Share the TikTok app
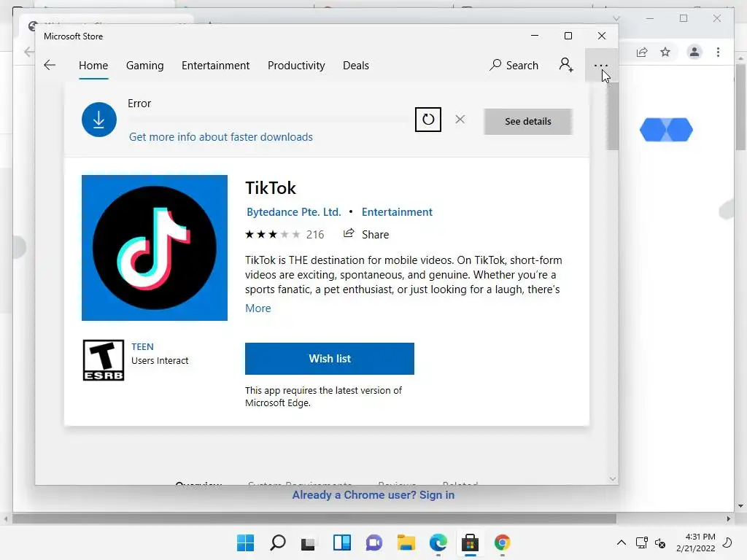The height and width of the screenshot is (560, 747). tap(366, 234)
